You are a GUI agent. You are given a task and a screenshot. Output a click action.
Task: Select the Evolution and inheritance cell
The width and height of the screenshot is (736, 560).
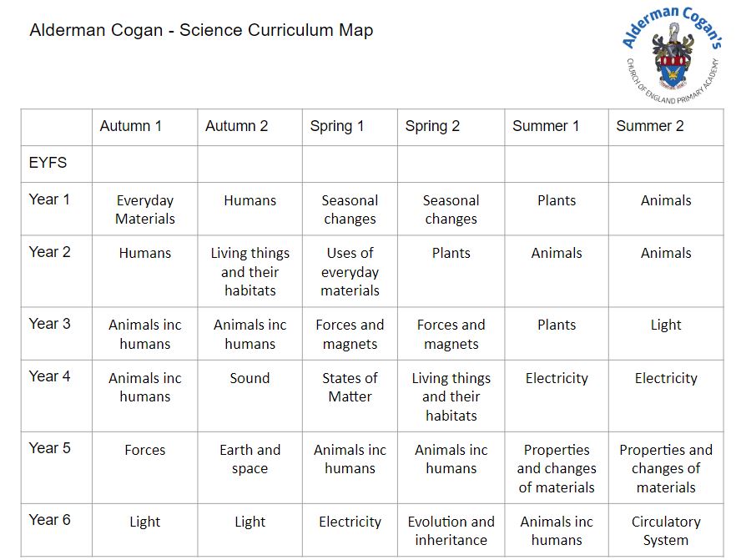[x=451, y=531]
